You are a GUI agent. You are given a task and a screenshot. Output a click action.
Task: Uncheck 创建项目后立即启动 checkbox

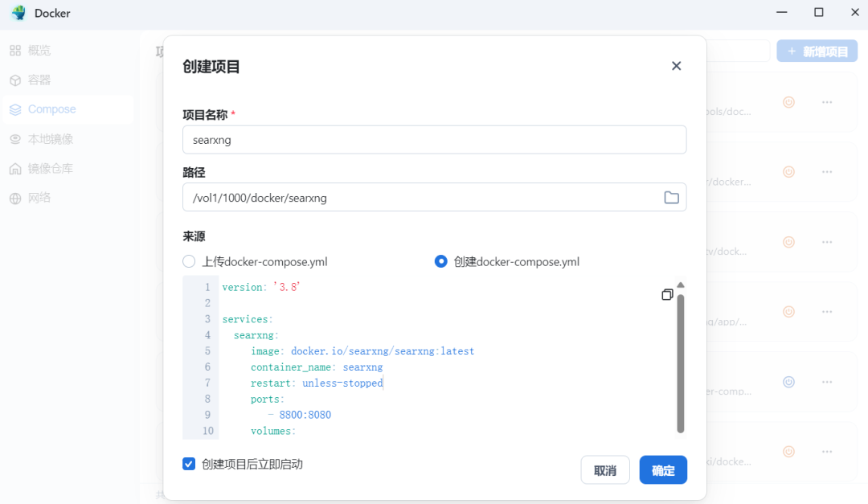coord(188,464)
